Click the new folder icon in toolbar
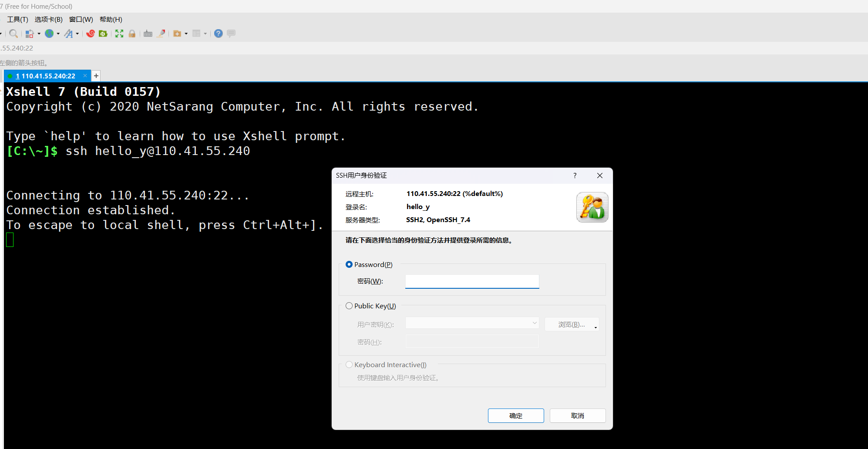868x449 pixels. point(177,34)
